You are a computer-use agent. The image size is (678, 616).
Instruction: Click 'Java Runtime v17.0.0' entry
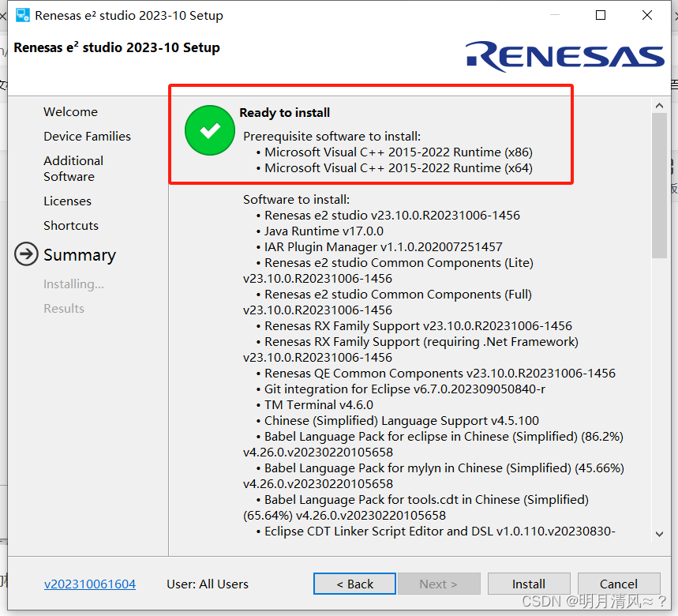[324, 231]
